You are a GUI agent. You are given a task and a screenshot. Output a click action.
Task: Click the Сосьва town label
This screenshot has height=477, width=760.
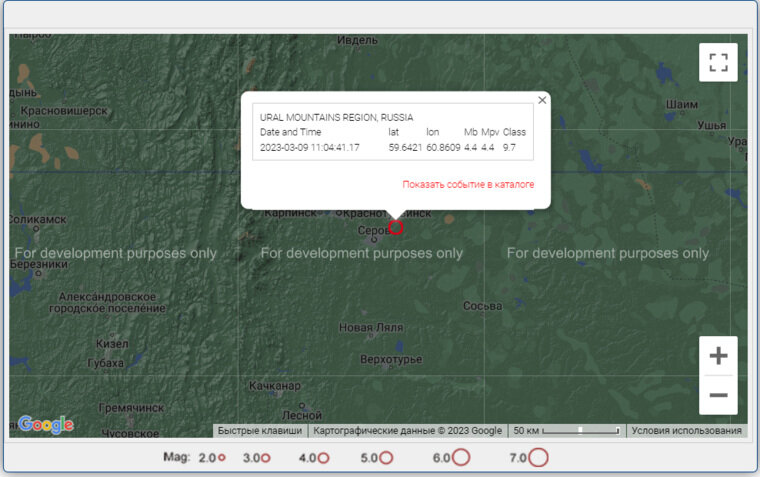point(482,306)
